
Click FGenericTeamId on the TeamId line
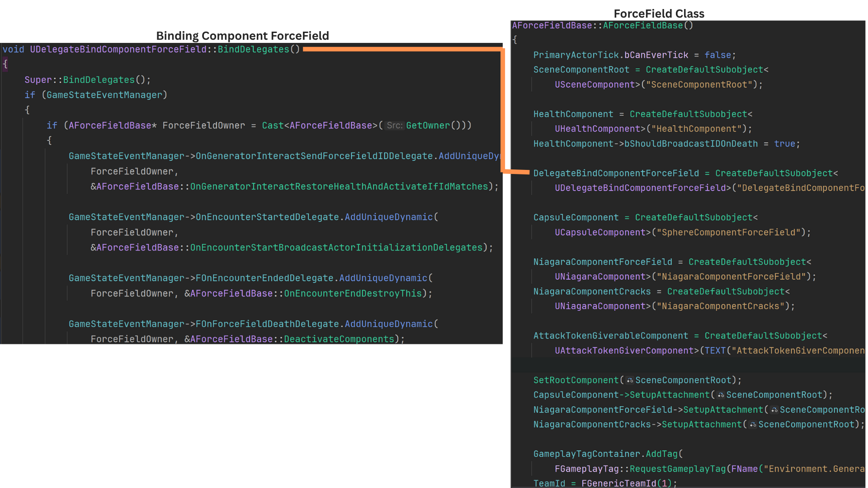(x=618, y=483)
